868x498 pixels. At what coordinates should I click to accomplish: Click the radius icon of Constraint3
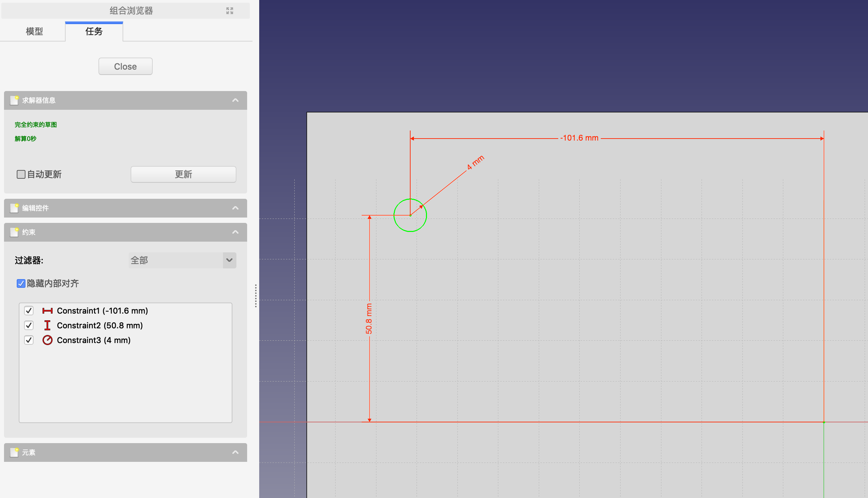point(47,340)
